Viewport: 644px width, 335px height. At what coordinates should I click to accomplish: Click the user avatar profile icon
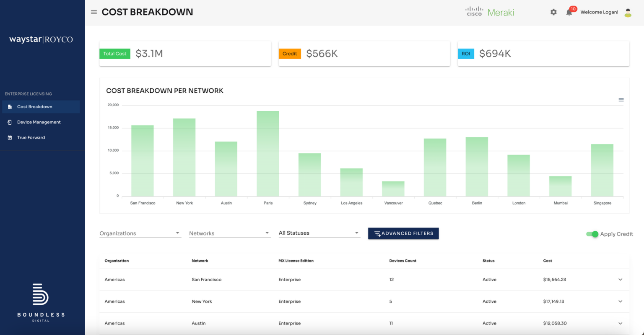click(x=628, y=13)
